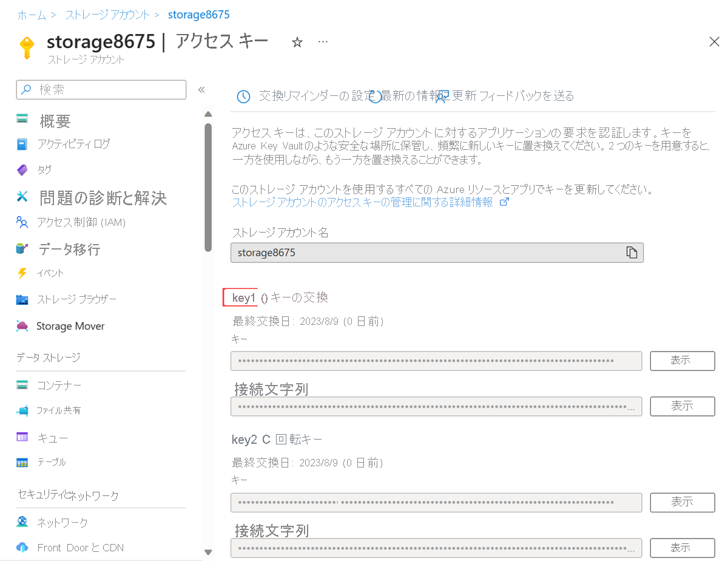Open ファイル共有 file shares item

pos(59,410)
